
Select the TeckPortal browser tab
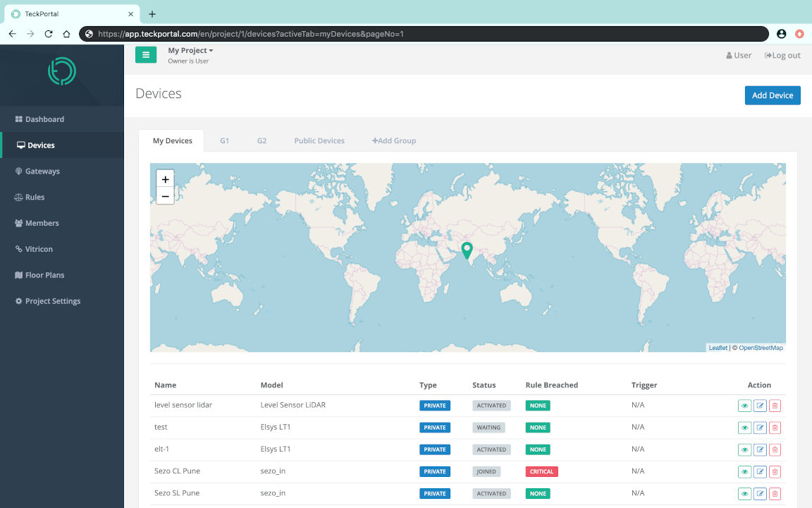(x=73, y=14)
